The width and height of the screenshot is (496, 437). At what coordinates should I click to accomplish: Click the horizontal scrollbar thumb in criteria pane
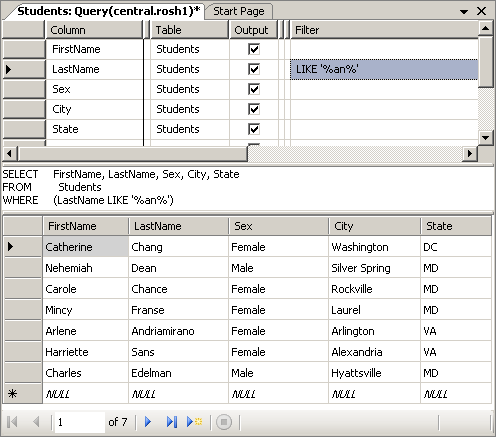pos(133,154)
